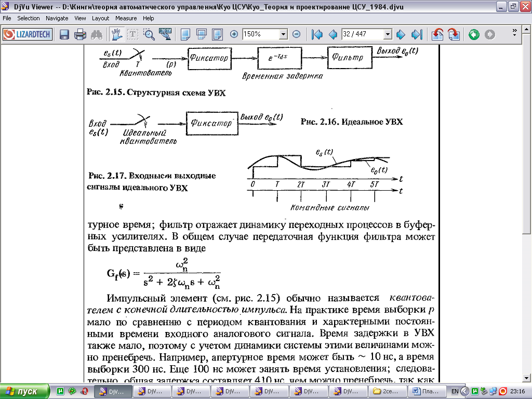Click the taskbar clock showing 23:16
Screen dimensions: 532x399
pos(517,391)
